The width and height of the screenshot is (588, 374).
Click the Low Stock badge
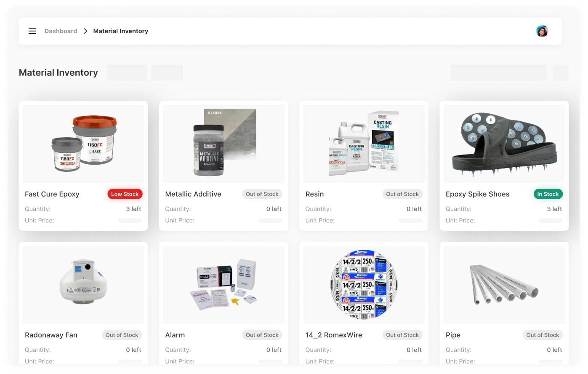[125, 194]
